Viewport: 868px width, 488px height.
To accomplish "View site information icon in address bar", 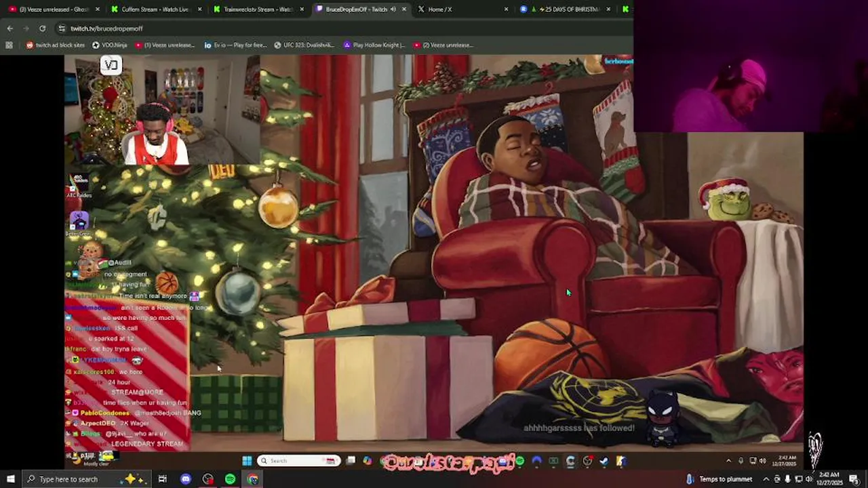I will click(x=62, y=28).
